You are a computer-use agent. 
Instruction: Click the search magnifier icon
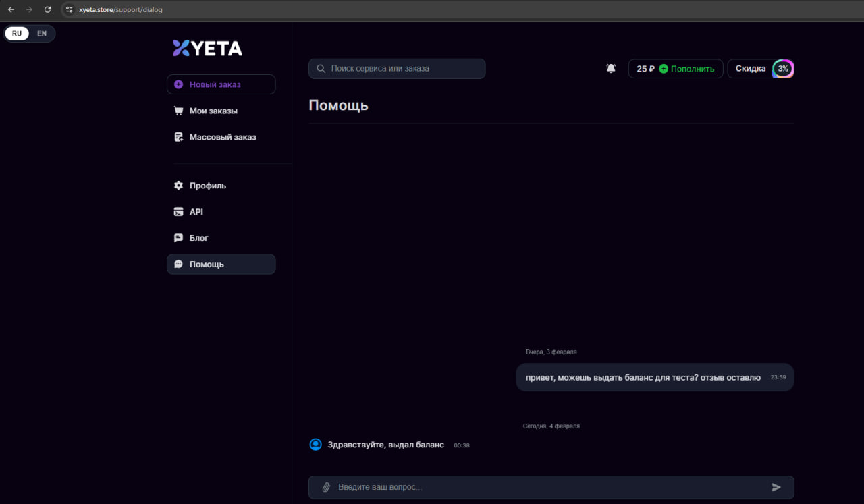(x=321, y=69)
